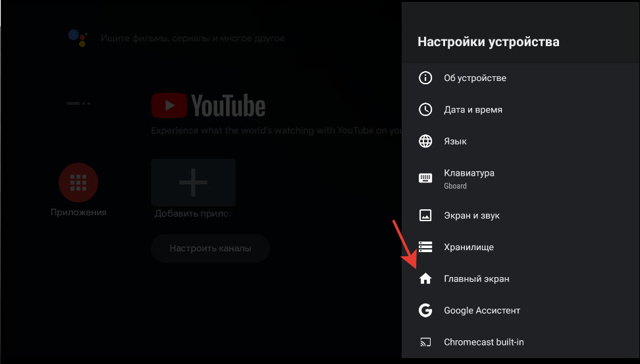Open the red Приложения apps grid icon
640x364 pixels.
pos(78,182)
